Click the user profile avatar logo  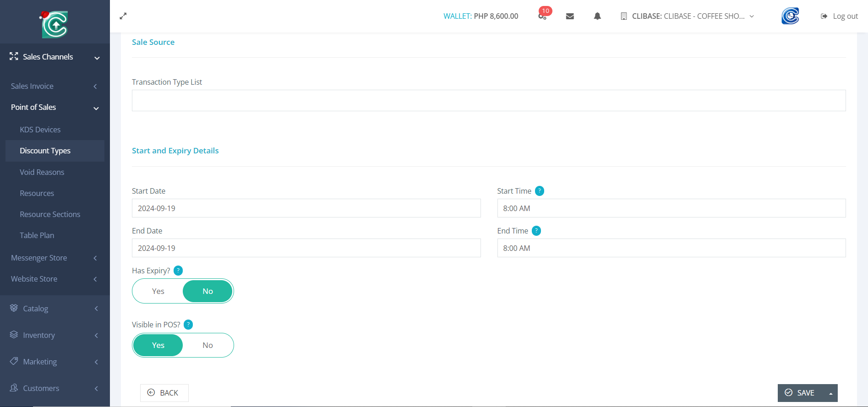point(790,16)
